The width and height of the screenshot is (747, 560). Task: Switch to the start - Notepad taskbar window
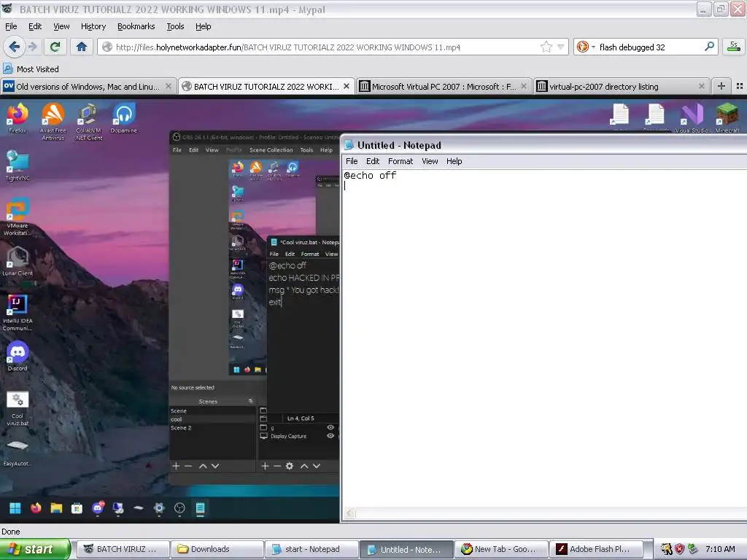[x=311, y=549]
